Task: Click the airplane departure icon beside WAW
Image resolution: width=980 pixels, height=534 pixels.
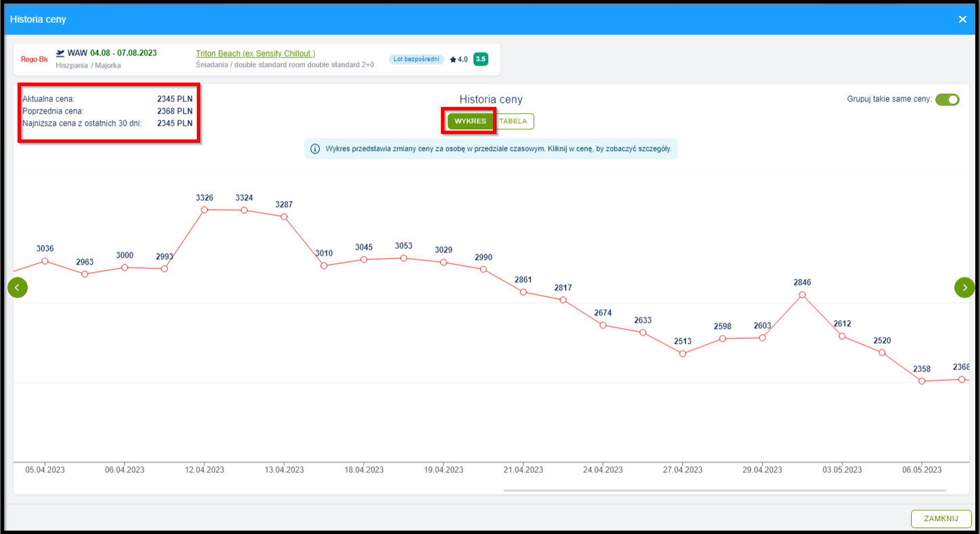Action: tap(60, 53)
